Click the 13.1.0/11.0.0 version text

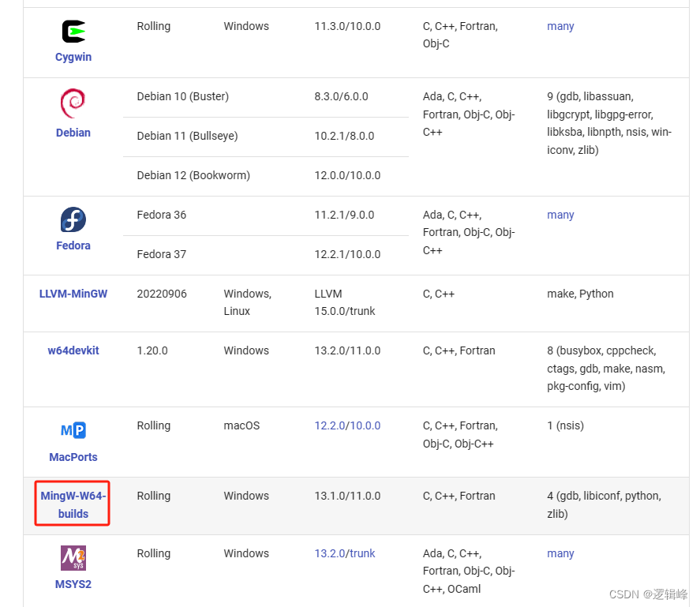click(347, 496)
